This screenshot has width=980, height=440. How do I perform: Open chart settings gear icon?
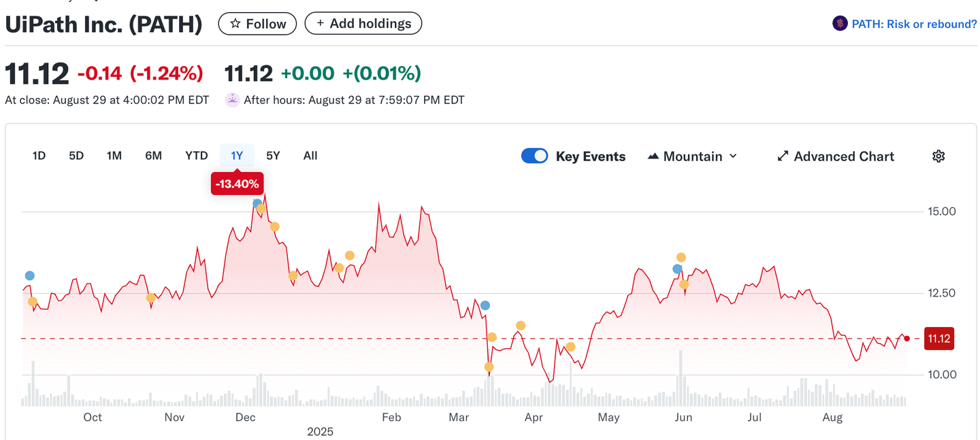(938, 156)
